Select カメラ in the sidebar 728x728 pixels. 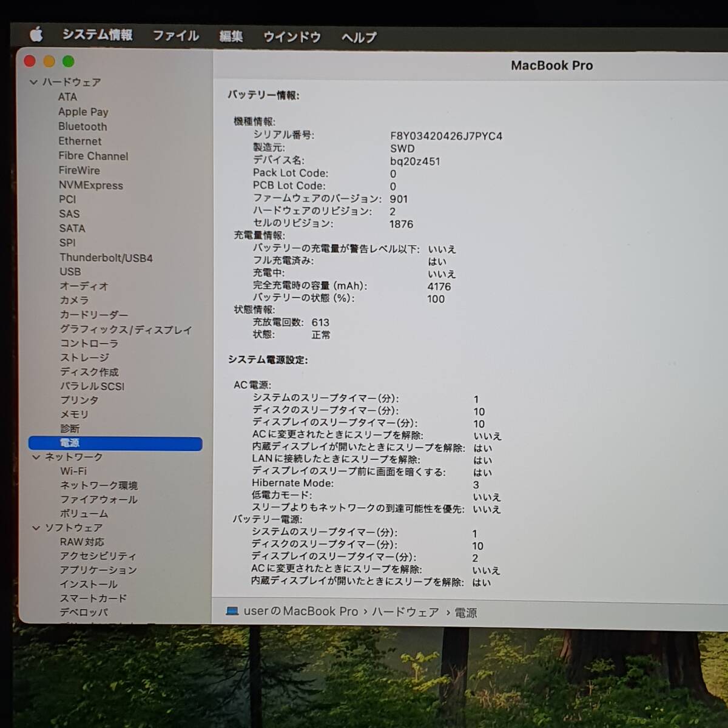pos(74,300)
